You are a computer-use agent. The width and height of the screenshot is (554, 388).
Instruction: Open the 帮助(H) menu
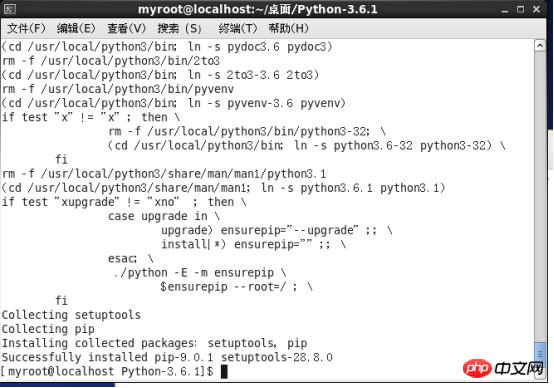pyautogui.click(x=288, y=28)
